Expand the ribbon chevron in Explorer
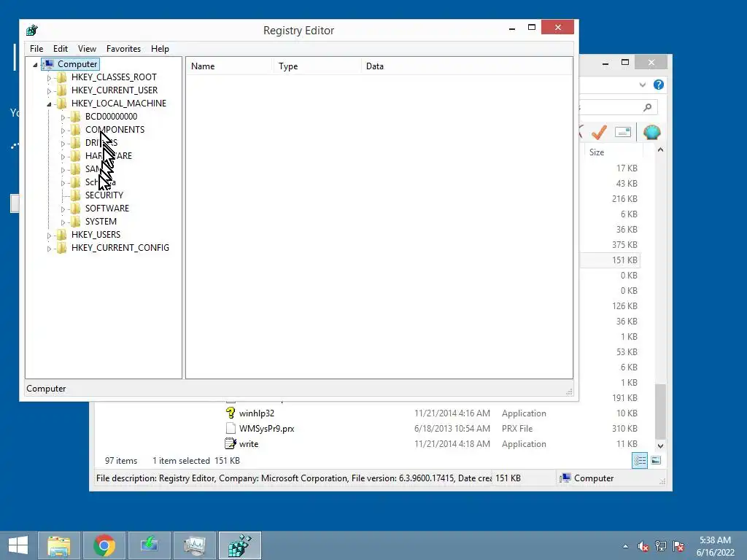The width and height of the screenshot is (747, 560). pyautogui.click(x=642, y=85)
